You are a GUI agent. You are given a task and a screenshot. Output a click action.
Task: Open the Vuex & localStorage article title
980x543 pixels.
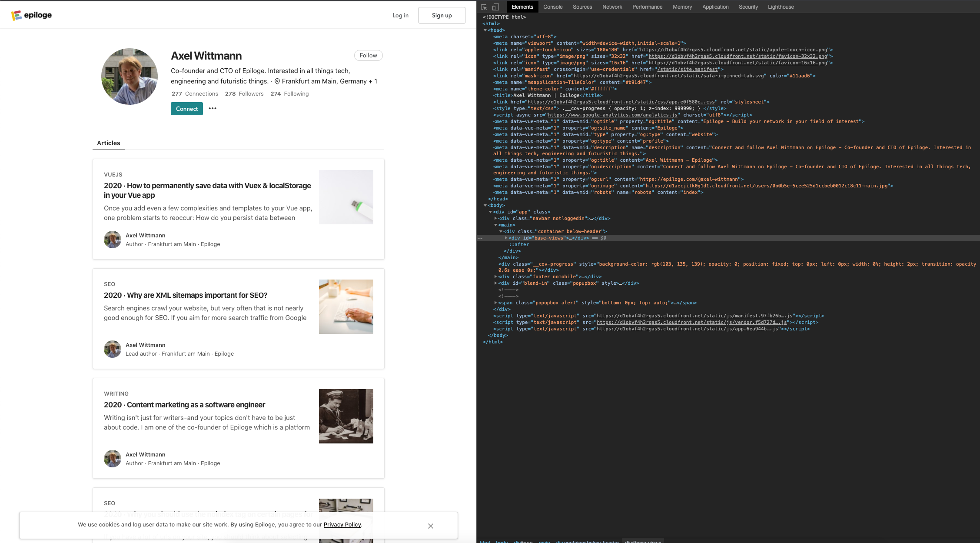207,190
